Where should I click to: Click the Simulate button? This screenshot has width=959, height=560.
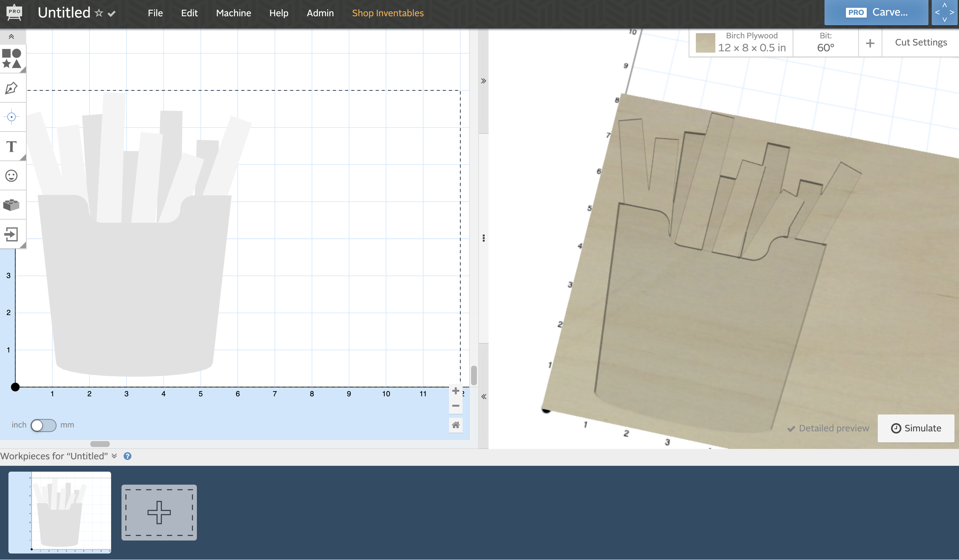point(915,428)
